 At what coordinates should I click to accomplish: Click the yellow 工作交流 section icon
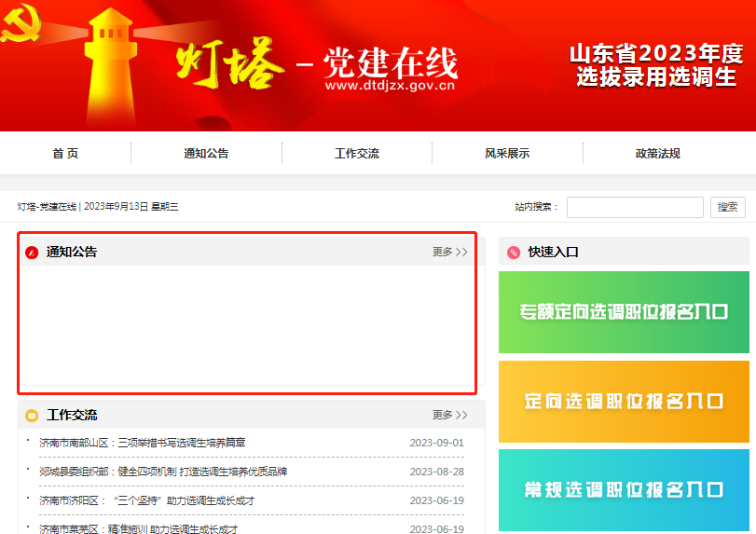(x=32, y=415)
